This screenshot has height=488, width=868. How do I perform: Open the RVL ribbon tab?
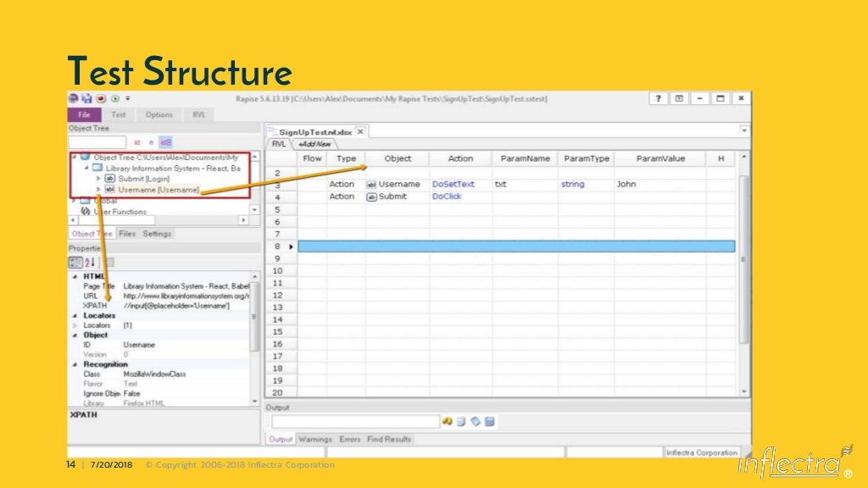(x=198, y=114)
